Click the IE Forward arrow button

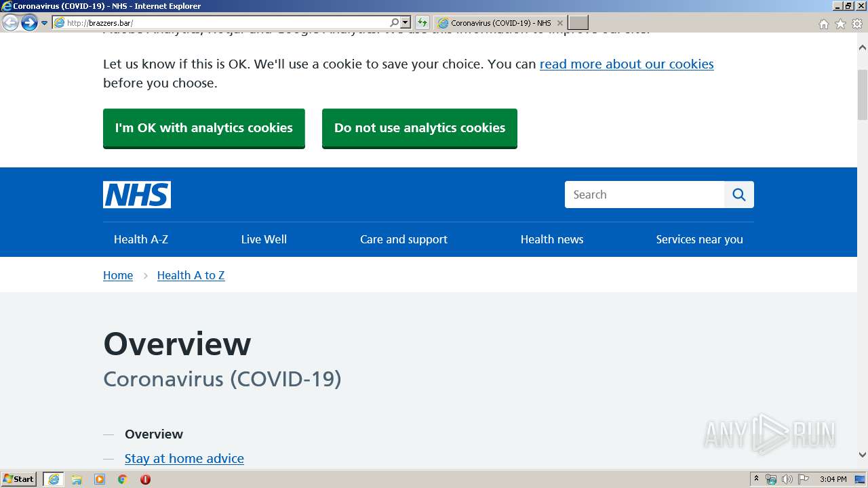click(29, 23)
